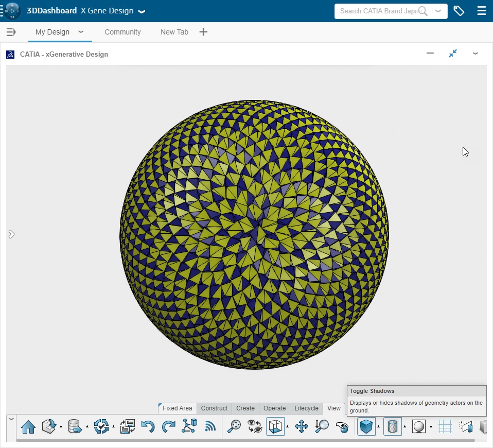
Task: Click the database export icon
Action: click(75, 427)
